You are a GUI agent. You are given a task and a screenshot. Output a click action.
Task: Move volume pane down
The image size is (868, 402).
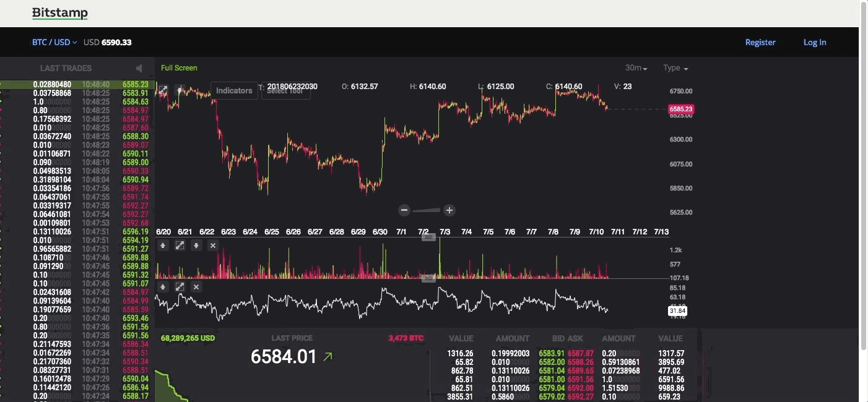(x=196, y=246)
